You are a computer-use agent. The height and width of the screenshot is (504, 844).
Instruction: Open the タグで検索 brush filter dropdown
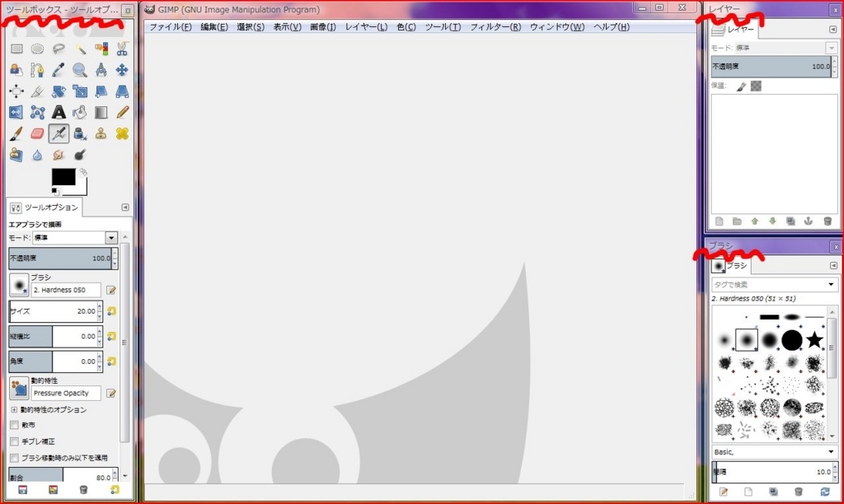pos(831,284)
